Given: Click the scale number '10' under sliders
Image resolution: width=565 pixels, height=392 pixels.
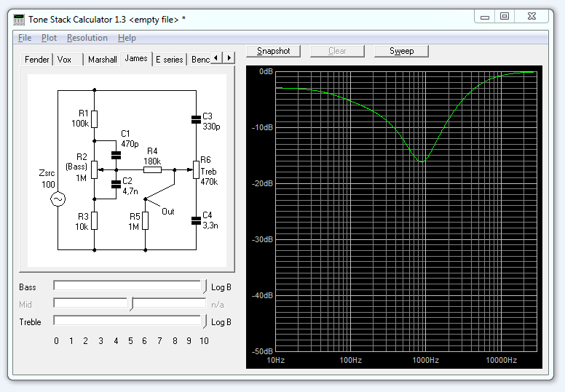Looking at the screenshot, I should tap(204, 341).
